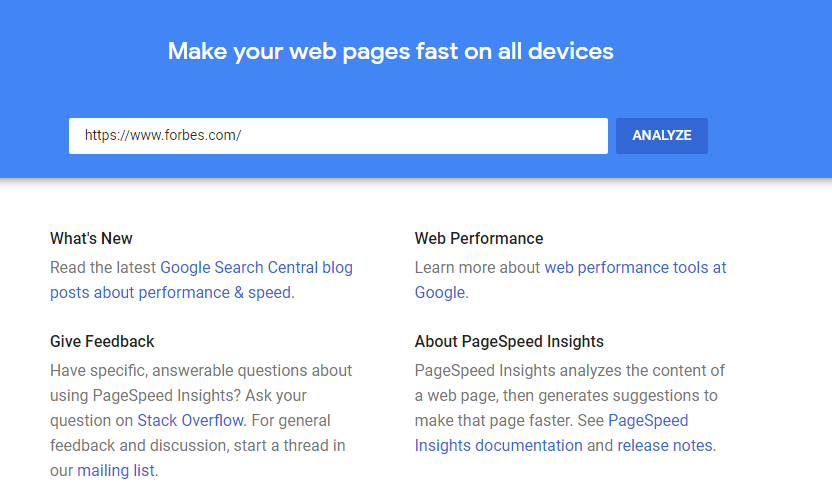Click the Web Performance heading
Image resolution: width=832 pixels, height=504 pixels.
[479, 238]
